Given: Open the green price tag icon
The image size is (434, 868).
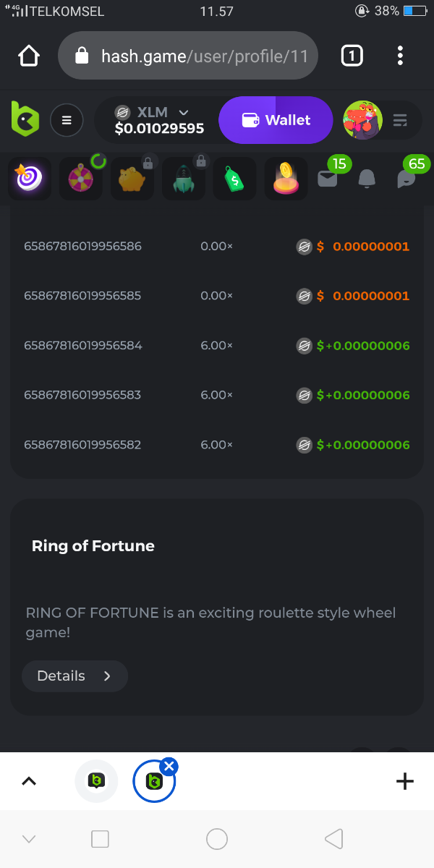Looking at the screenshot, I should click(x=234, y=178).
